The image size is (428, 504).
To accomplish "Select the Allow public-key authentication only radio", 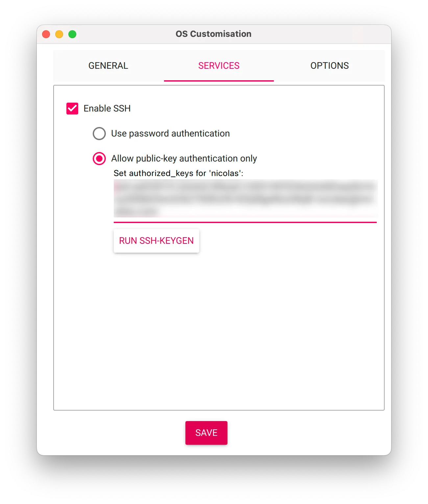I will tap(99, 159).
